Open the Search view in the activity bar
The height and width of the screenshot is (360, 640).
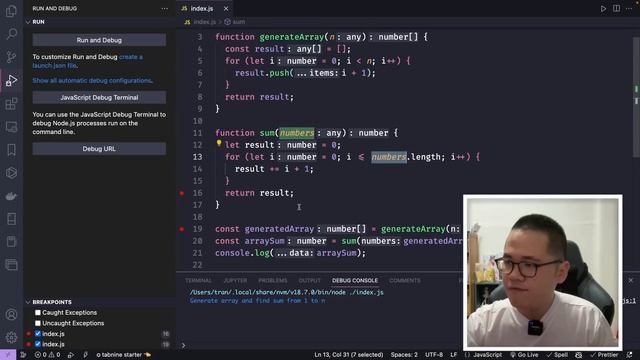(11, 33)
